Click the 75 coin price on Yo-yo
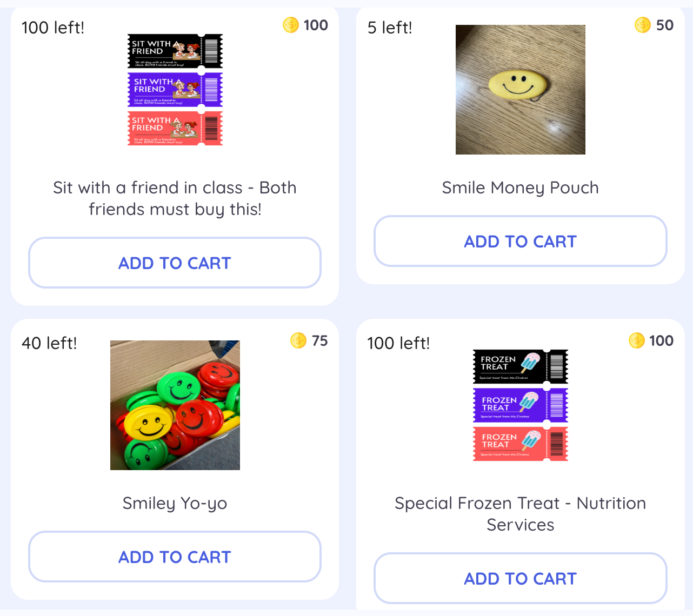 319,340
